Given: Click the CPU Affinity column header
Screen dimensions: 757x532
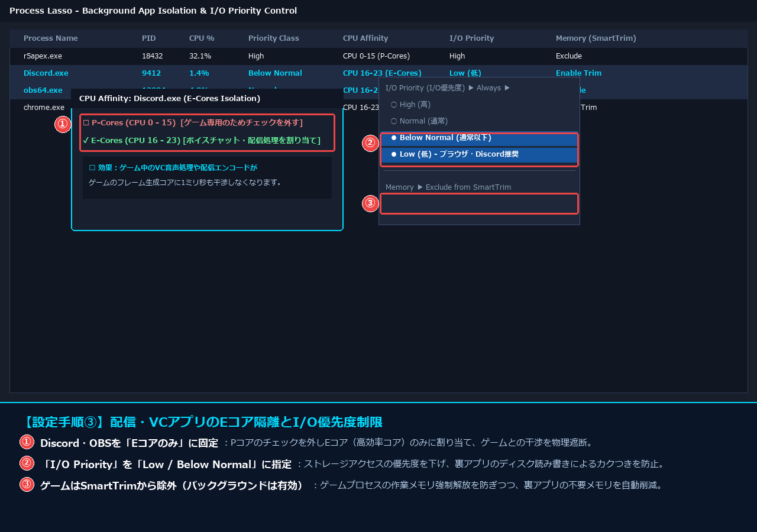Looking at the screenshot, I should [365, 38].
